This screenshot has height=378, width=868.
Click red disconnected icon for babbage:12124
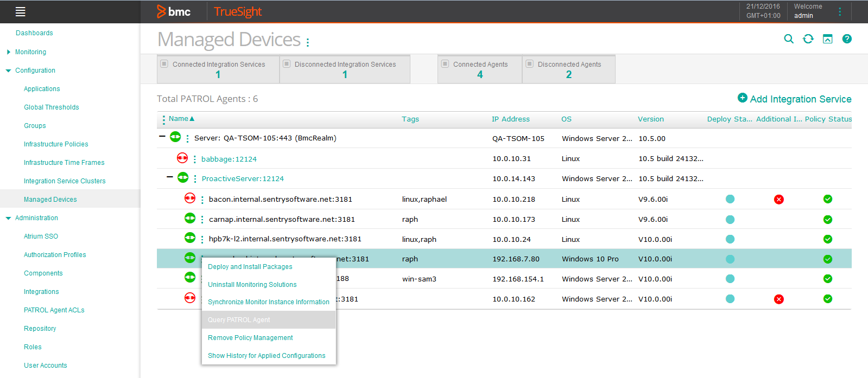pos(182,158)
